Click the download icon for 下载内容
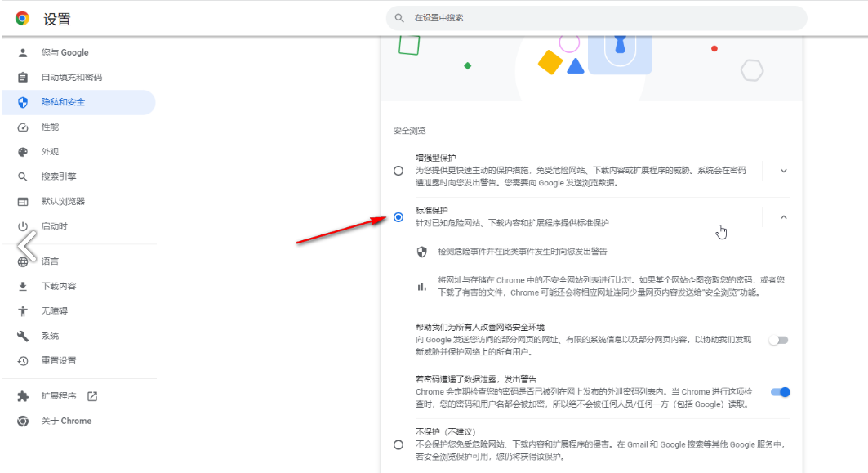 point(23,287)
